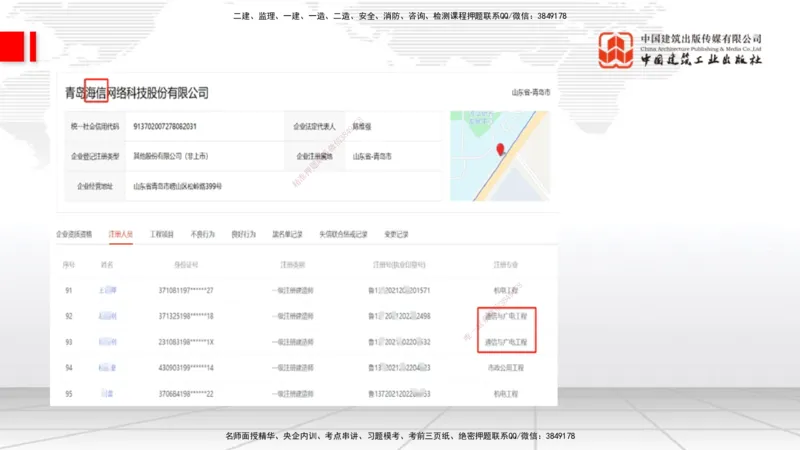This screenshot has height=450, width=800.
Task: Click ID number 371325198******18
Action: (x=186, y=316)
